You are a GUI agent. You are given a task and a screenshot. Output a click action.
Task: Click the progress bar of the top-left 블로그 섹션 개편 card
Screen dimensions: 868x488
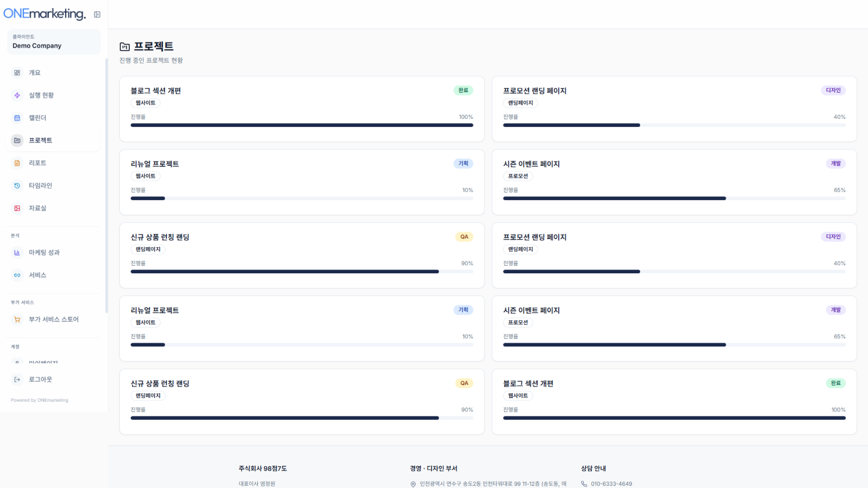pos(302,125)
